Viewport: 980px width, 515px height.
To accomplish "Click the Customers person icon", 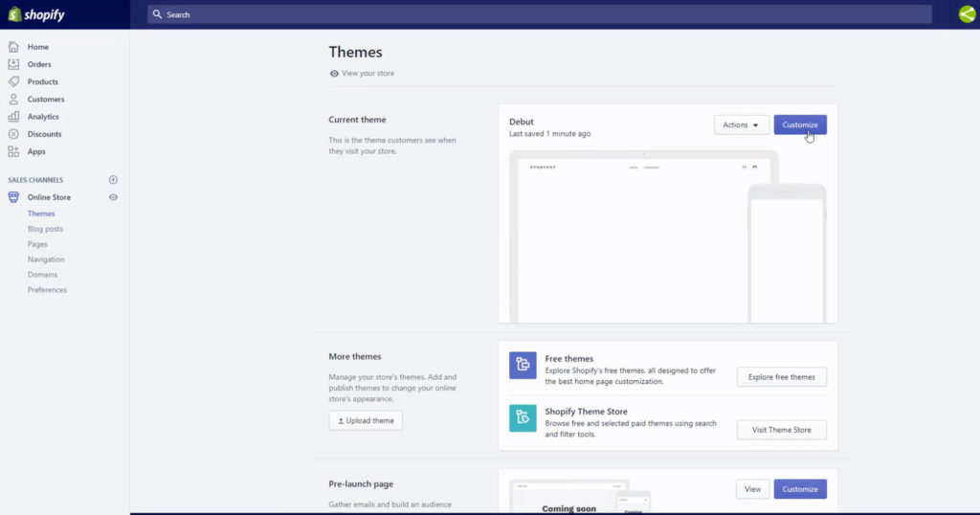I will click(13, 100).
